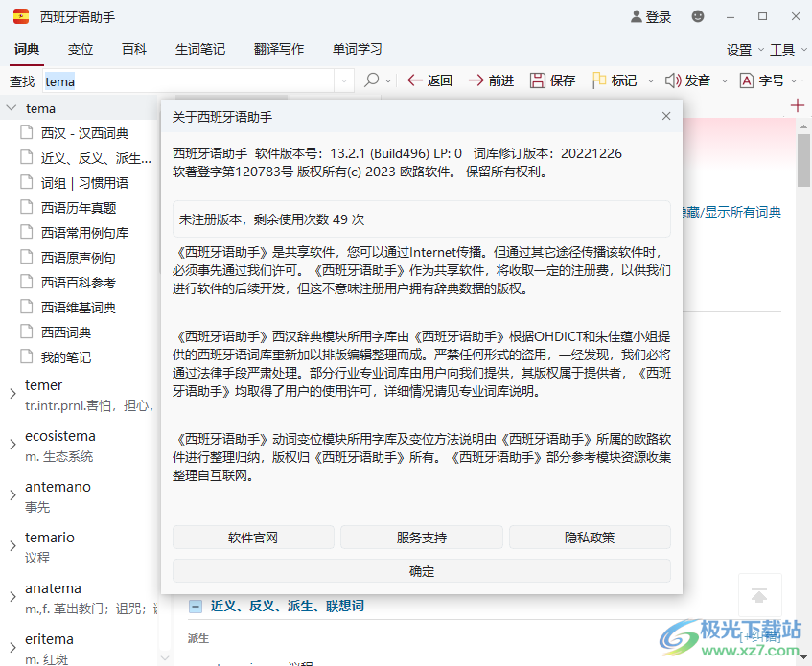Click the 软件官网 button
The width and height of the screenshot is (812, 666).
(x=253, y=538)
